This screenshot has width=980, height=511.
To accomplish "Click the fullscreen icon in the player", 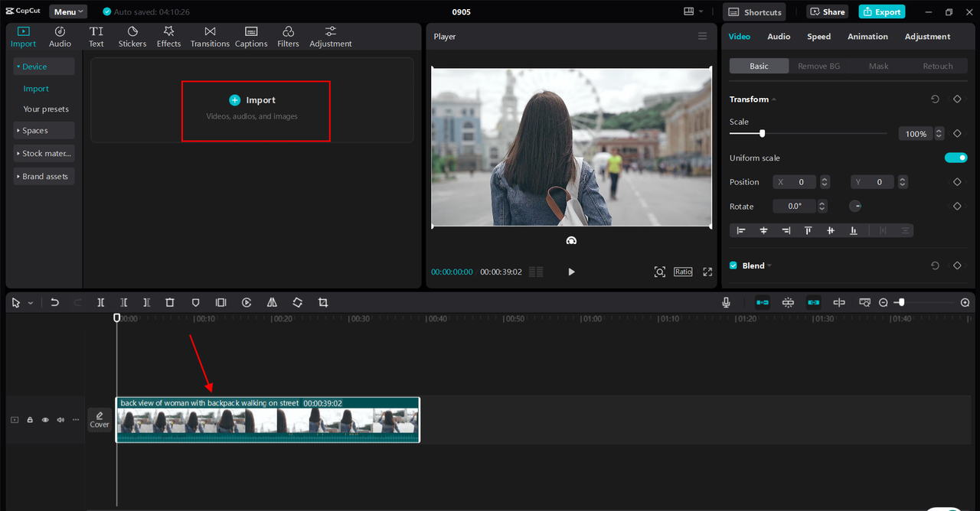I will (707, 272).
